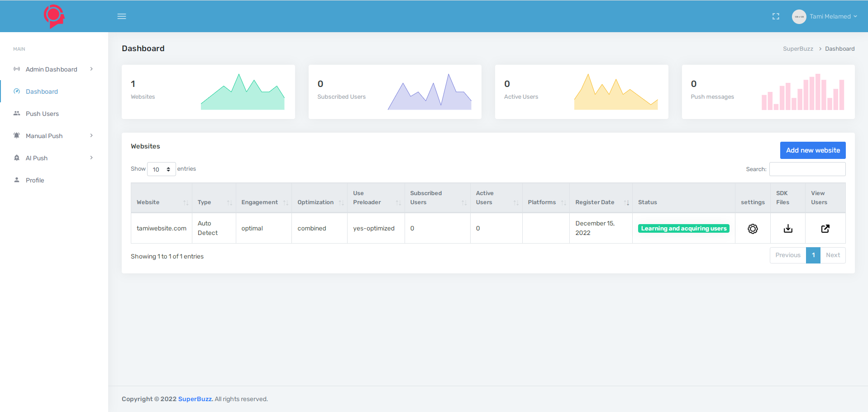Download SDK files for tamiwebsite.com

(788, 229)
